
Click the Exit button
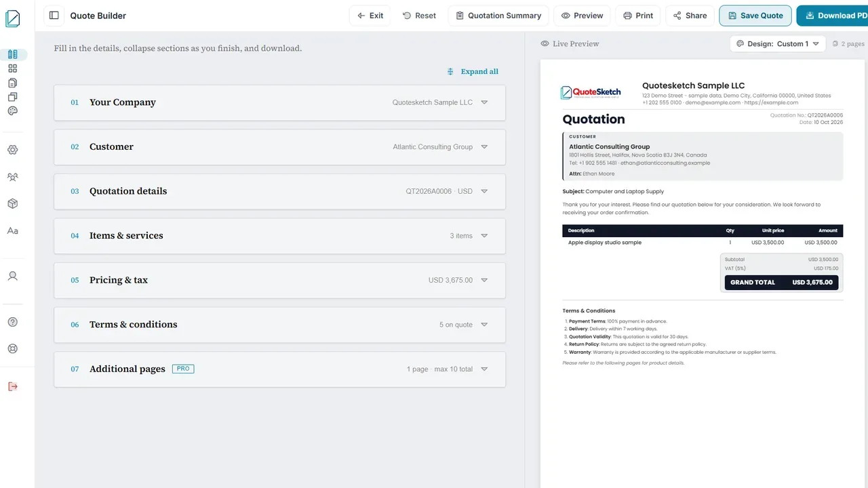click(x=370, y=16)
